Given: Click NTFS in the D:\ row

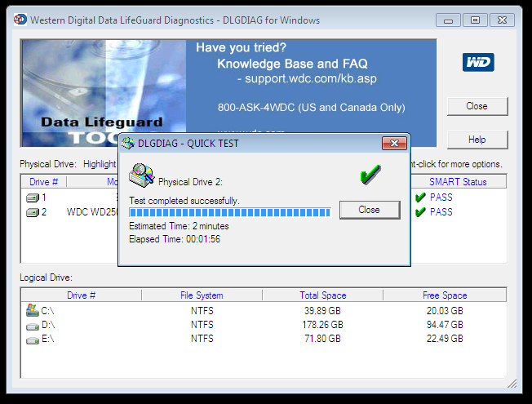Looking at the screenshot, I should (202, 325).
